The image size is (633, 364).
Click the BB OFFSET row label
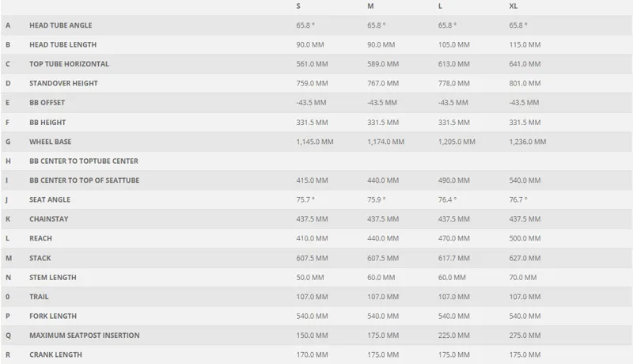[47, 103]
